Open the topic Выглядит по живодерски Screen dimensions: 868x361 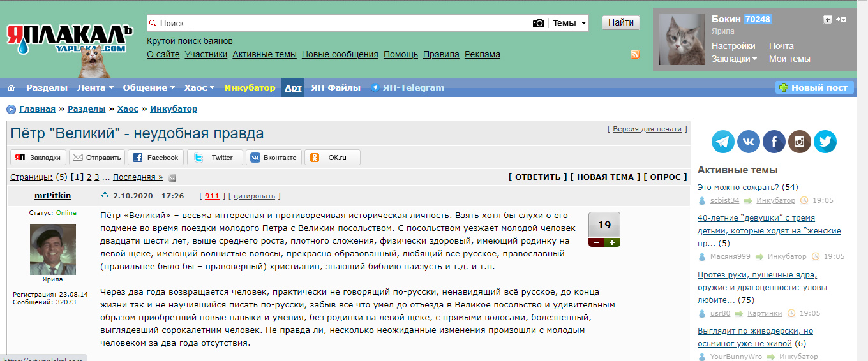755,337
